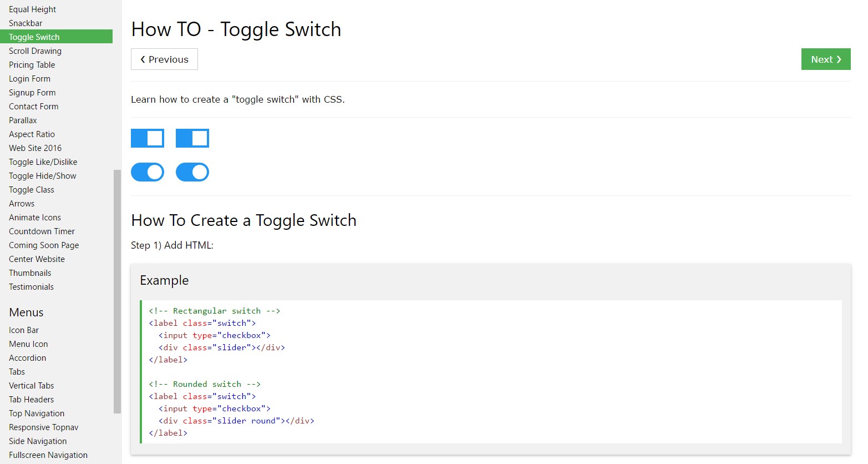Toggle the first rectangular demo switch

point(147,138)
